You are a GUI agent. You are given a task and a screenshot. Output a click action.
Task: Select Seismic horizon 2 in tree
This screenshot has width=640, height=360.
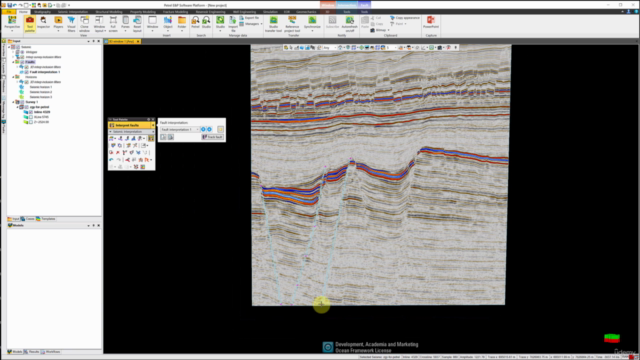click(x=40, y=92)
